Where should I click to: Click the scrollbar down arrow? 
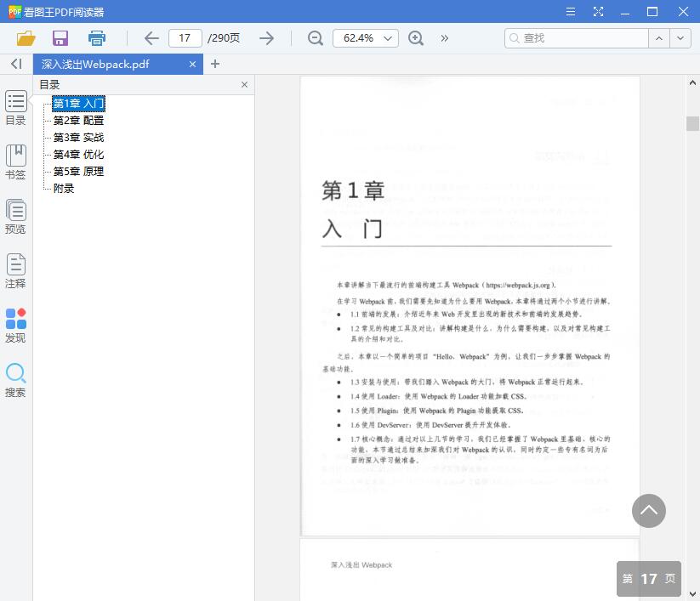click(x=692, y=594)
